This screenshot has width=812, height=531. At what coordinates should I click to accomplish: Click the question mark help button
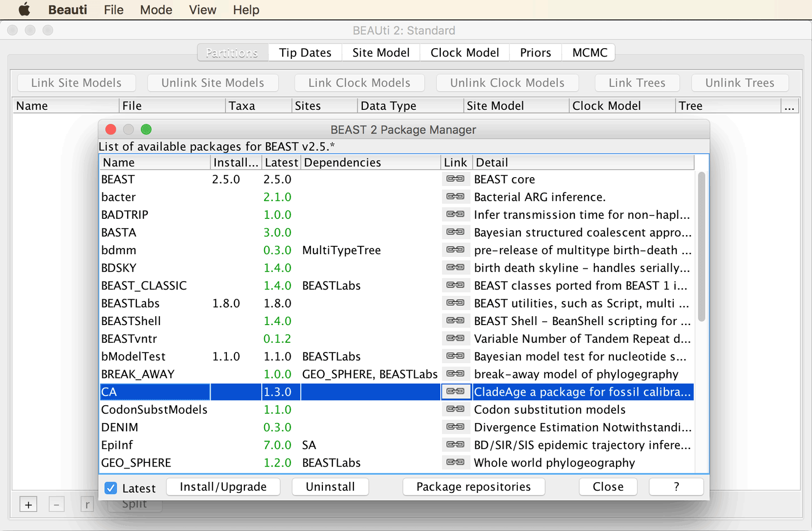pos(676,486)
